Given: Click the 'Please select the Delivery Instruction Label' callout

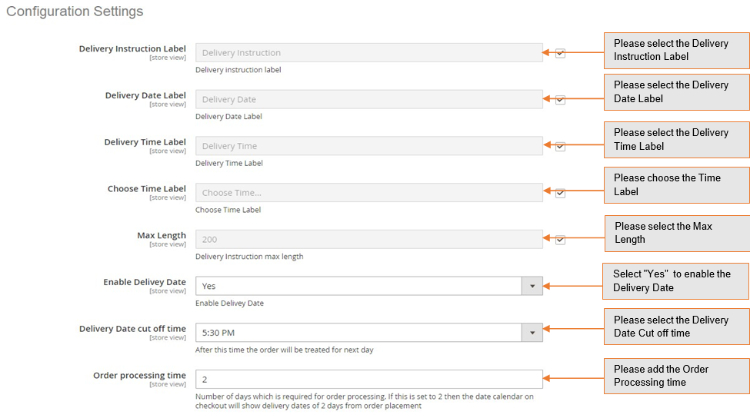Looking at the screenshot, I should click(676, 50).
